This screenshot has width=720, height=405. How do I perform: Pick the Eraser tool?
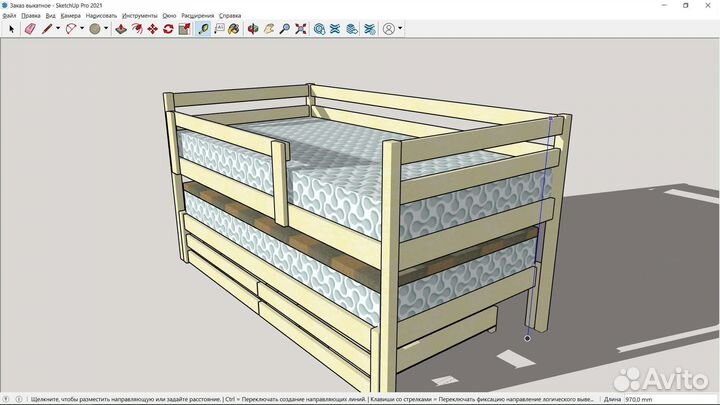(29, 29)
